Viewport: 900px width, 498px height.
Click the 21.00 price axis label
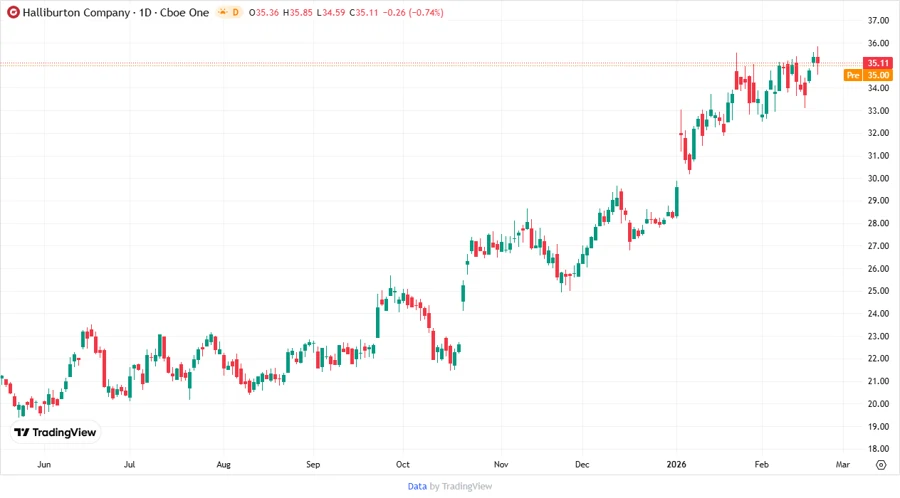coord(878,381)
